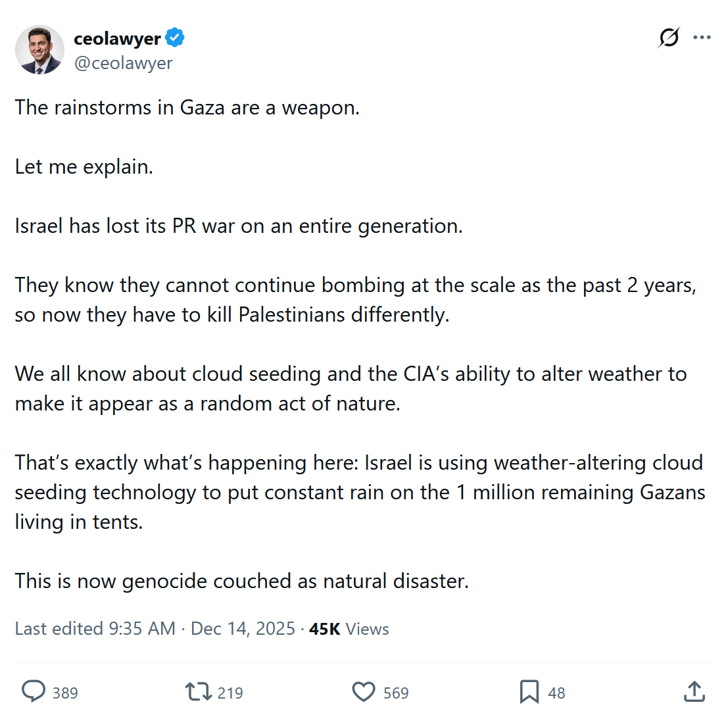Click the 389 replies count
Viewport: 728px width, 717px height.
click(65, 693)
